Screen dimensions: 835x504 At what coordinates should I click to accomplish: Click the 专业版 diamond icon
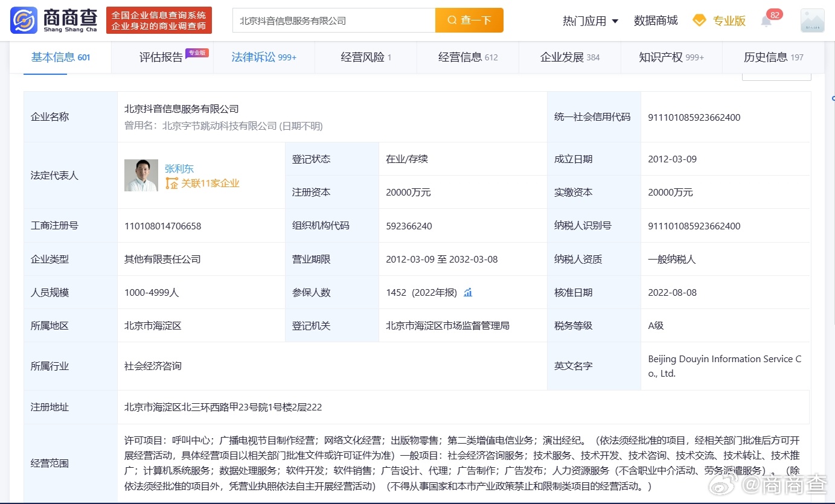tap(699, 21)
